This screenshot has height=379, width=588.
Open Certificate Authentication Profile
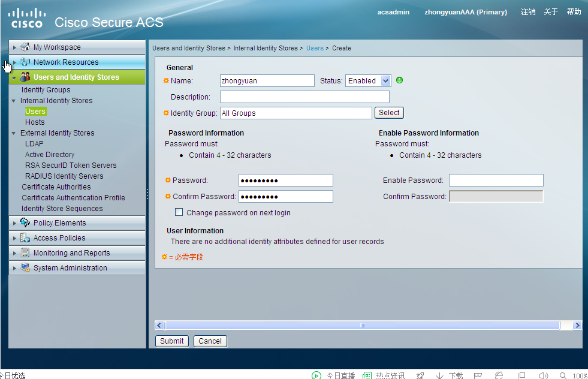point(73,197)
